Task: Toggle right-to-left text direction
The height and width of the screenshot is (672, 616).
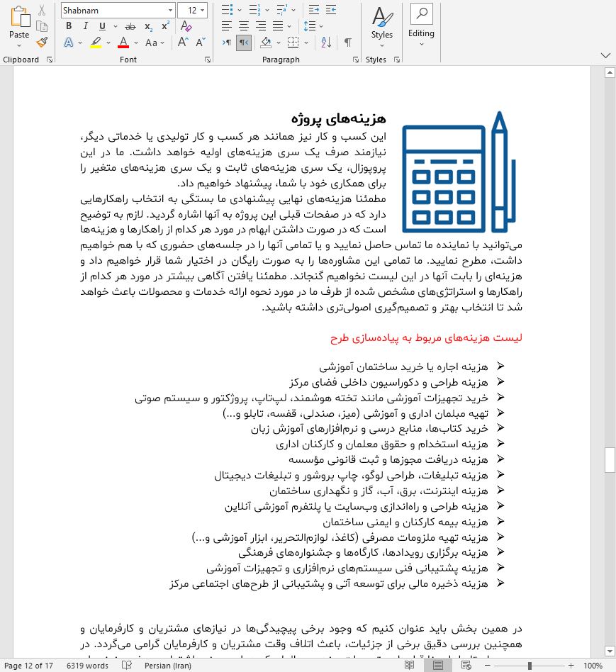Action: coord(244,43)
